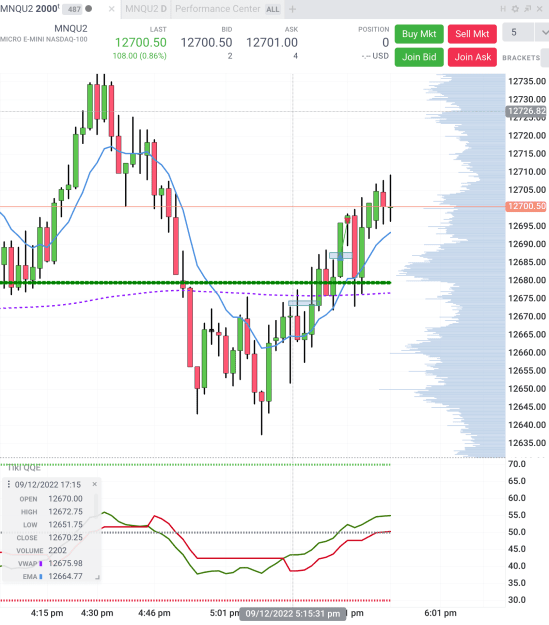Click the LOW 12651.75 value
Screen dimensions: 549x625
[x=65, y=525]
